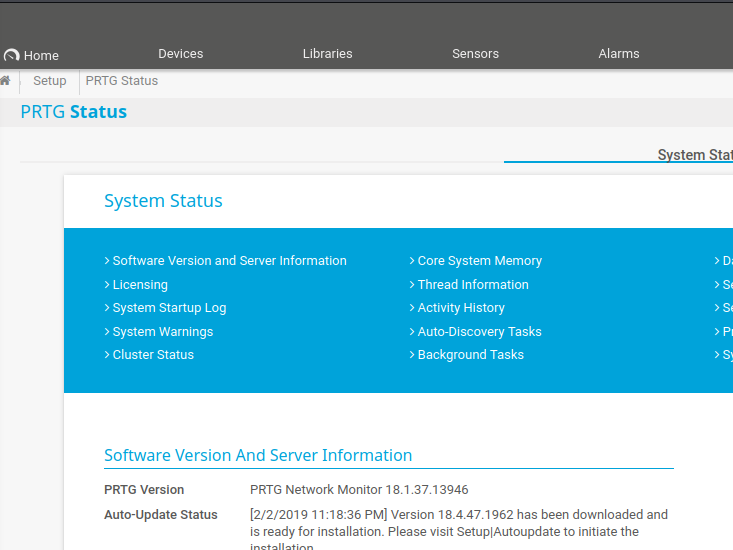Viewport: 733px width, 550px height.
Task: Go to Thread Information section
Action: tap(472, 285)
